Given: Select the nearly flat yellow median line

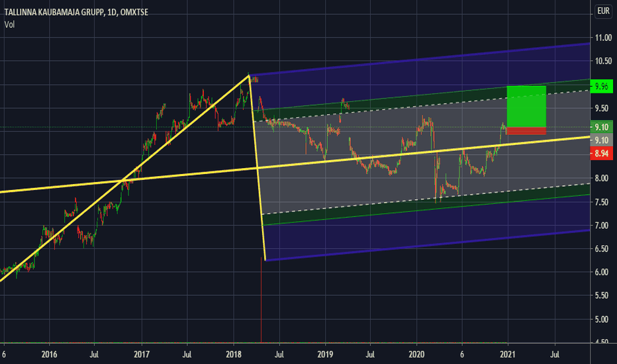Looking at the screenshot, I should (295, 165).
